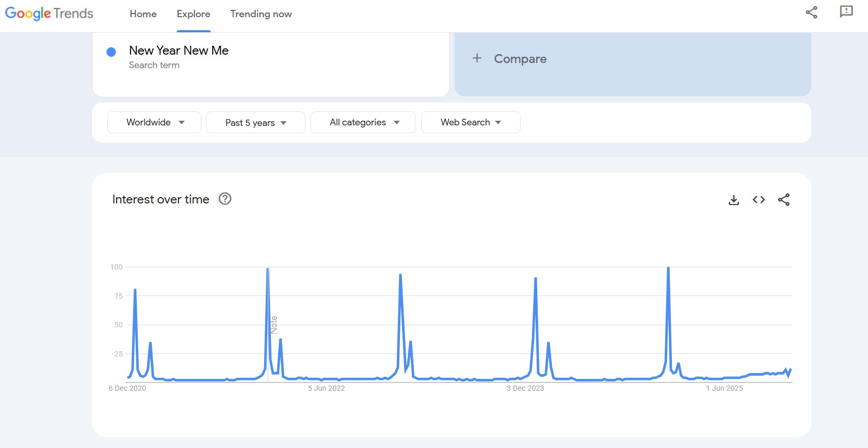Screen dimensions: 868x448
Task: Click the send feedback icon
Action: coord(846,12)
